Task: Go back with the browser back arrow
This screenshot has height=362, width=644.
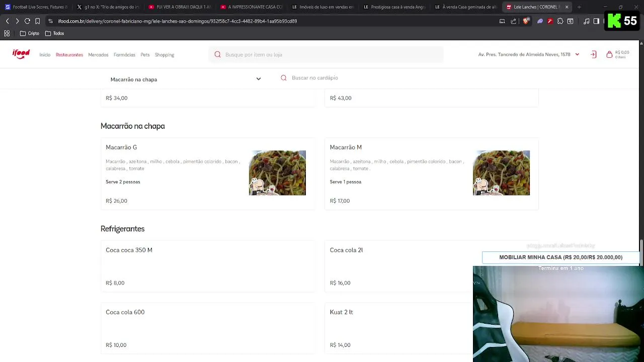Action: [x=7, y=21]
